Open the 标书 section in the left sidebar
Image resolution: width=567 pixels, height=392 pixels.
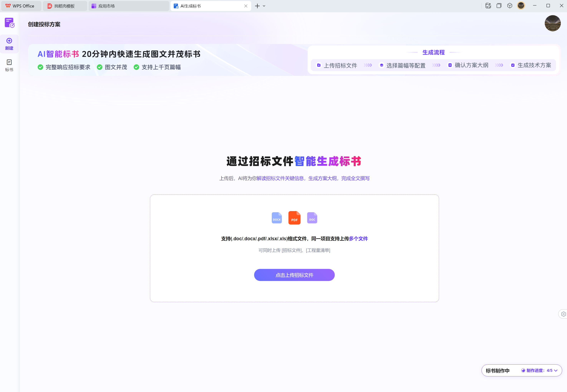[9, 65]
